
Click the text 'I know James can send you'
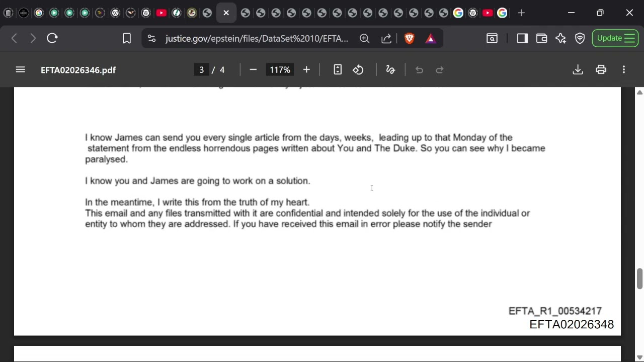(x=142, y=137)
